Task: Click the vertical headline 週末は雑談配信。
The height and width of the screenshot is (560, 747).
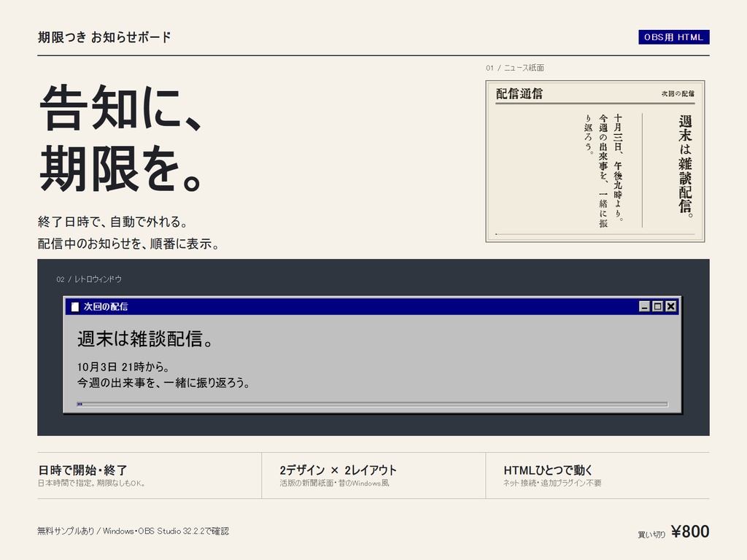Action: pos(685,167)
